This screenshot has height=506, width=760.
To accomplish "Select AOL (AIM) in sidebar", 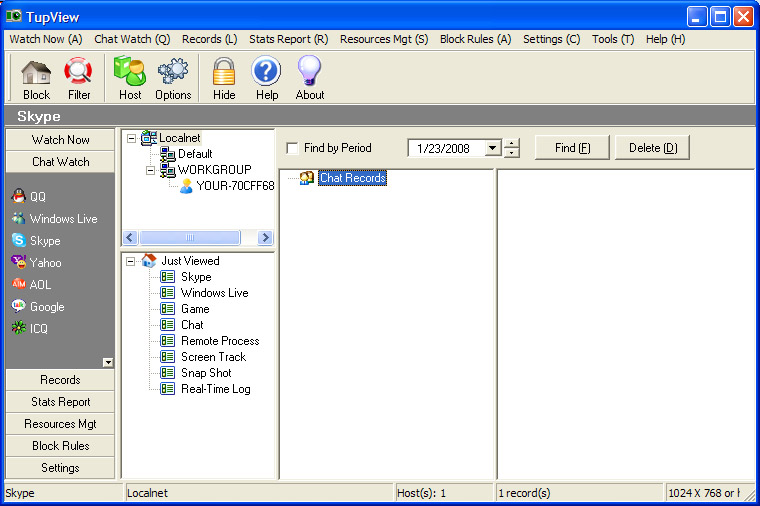I will click(32, 285).
